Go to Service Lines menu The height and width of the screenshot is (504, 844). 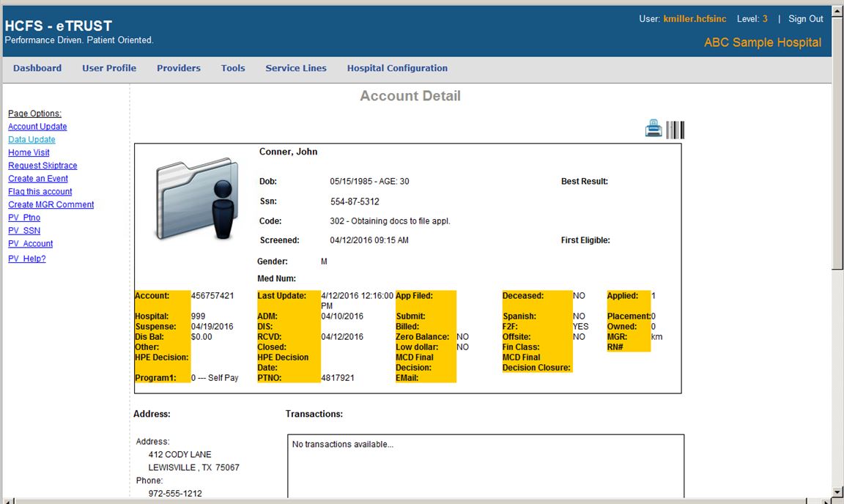pyautogui.click(x=296, y=68)
